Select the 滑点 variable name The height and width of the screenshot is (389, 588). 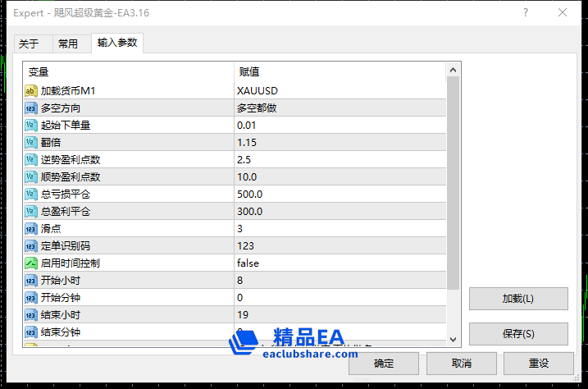51,229
